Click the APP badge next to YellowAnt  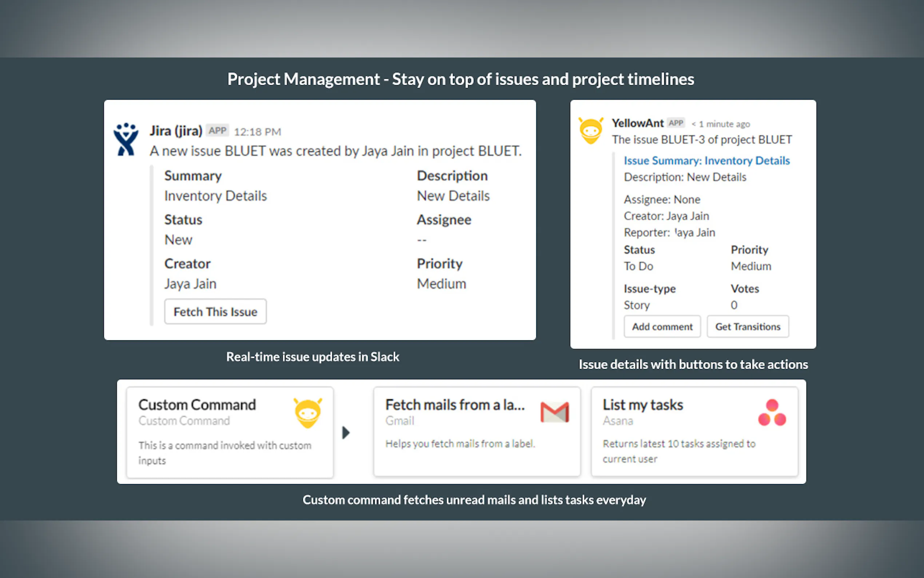coord(676,123)
